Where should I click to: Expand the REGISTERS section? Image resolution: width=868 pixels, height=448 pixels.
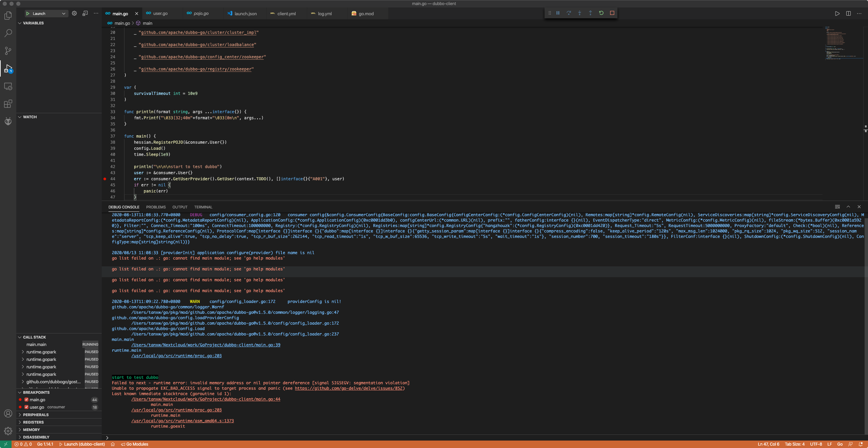pyautogui.click(x=33, y=422)
